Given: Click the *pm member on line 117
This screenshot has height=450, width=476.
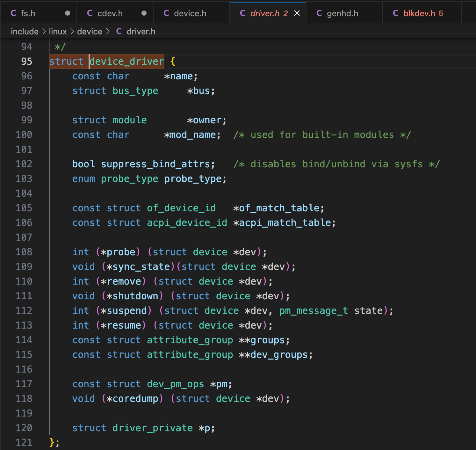Looking at the screenshot, I should click(219, 384).
